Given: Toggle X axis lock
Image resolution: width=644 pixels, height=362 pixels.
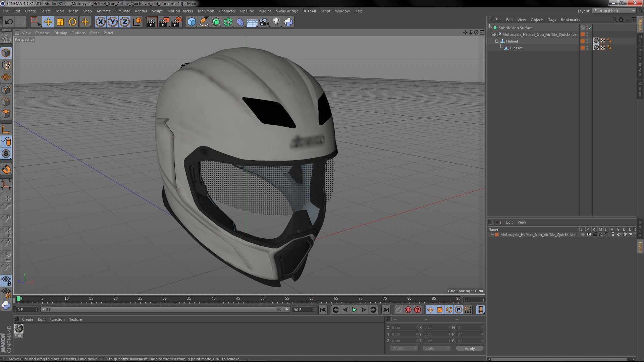Looking at the screenshot, I should tap(100, 22).
